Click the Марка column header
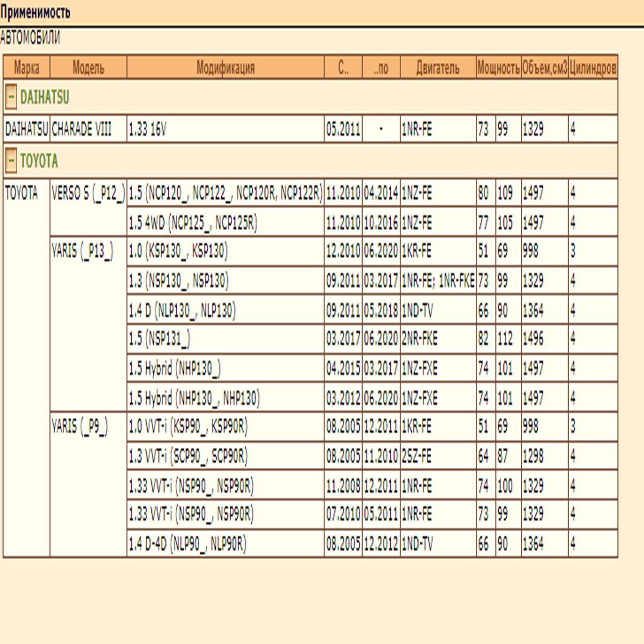Image resolution: width=644 pixels, height=644 pixels. point(27,68)
